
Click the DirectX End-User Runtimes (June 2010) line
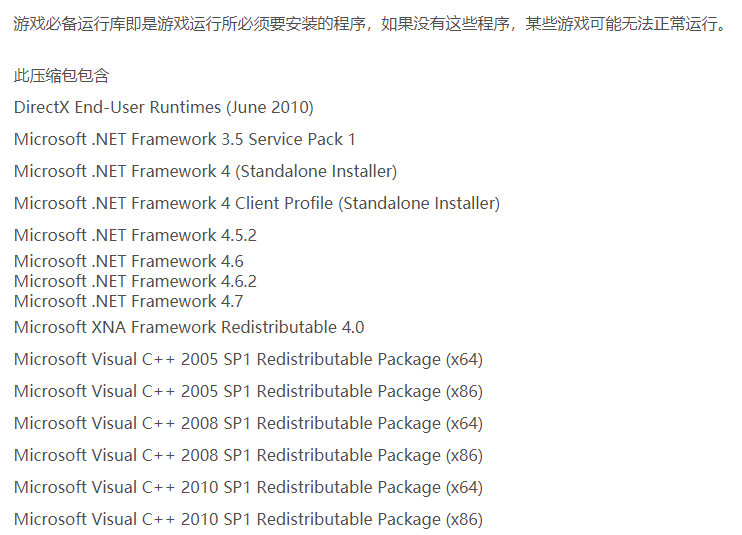(x=164, y=107)
